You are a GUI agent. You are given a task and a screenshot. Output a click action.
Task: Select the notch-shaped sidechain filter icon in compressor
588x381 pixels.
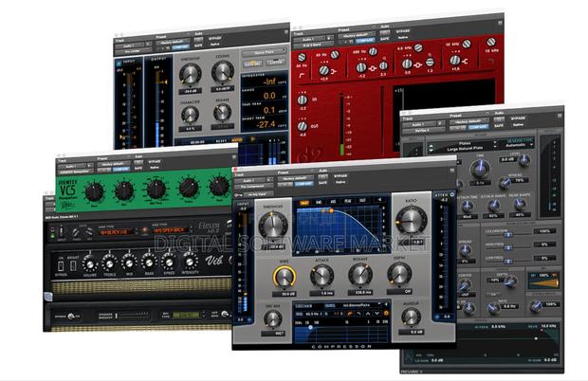pos(377,313)
